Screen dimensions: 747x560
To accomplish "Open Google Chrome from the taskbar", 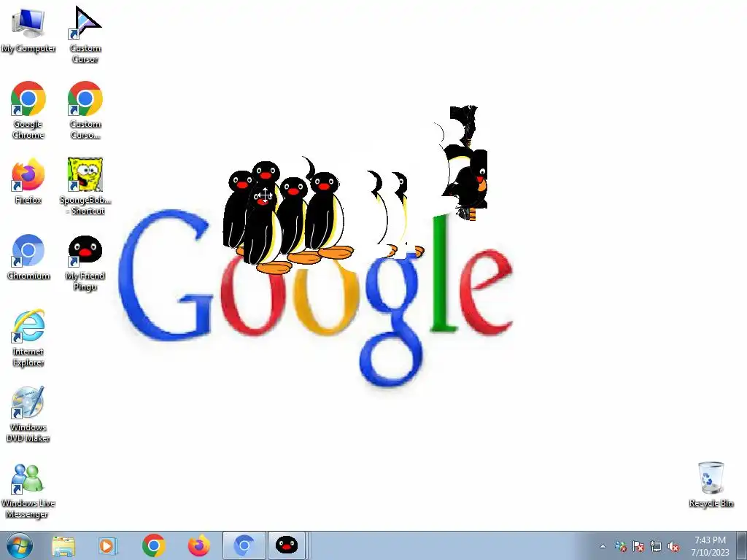I will pyautogui.click(x=153, y=545).
